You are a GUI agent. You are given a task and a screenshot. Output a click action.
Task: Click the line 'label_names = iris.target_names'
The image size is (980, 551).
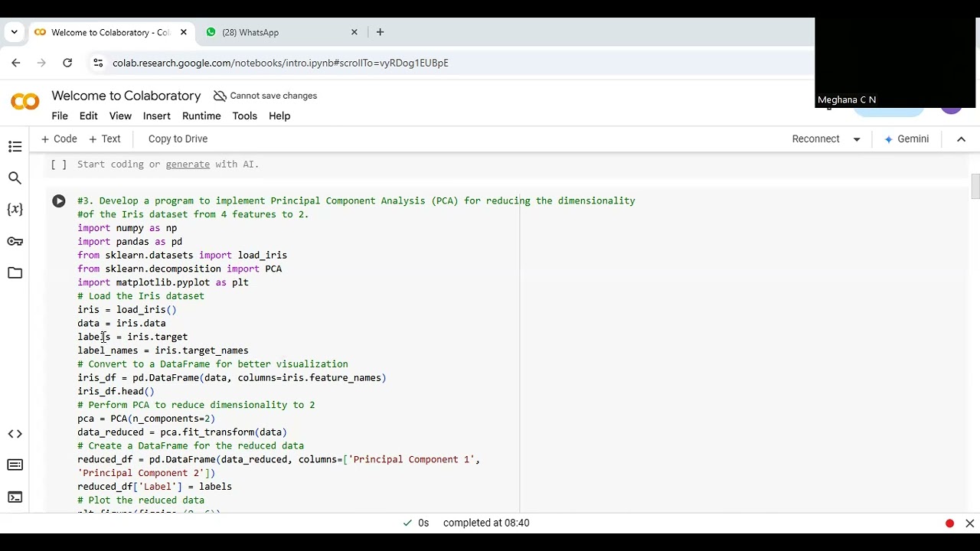coord(163,350)
